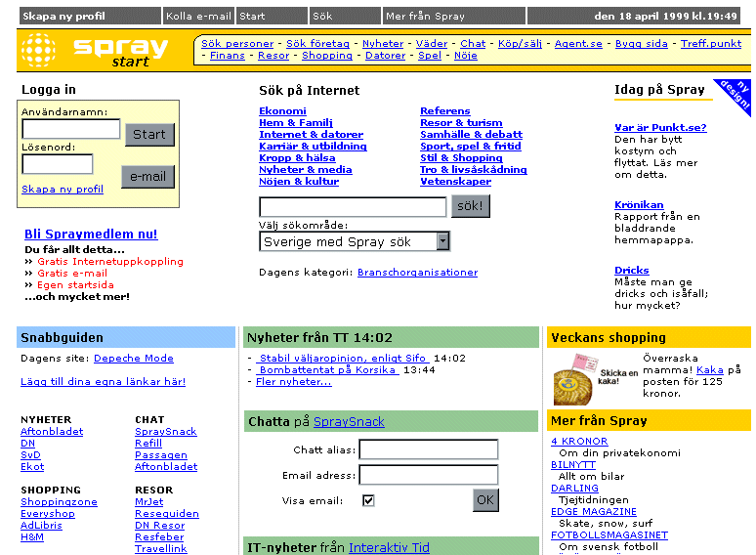The image size is (756, 555).
Task: Click the 'ny design!' corner badge
Action: point(736,93)
